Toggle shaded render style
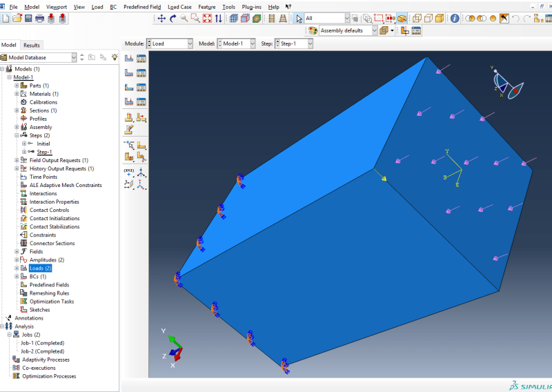The width and height of the screenshot is (552, 392). pyautogui.click(x=440, y=19)
